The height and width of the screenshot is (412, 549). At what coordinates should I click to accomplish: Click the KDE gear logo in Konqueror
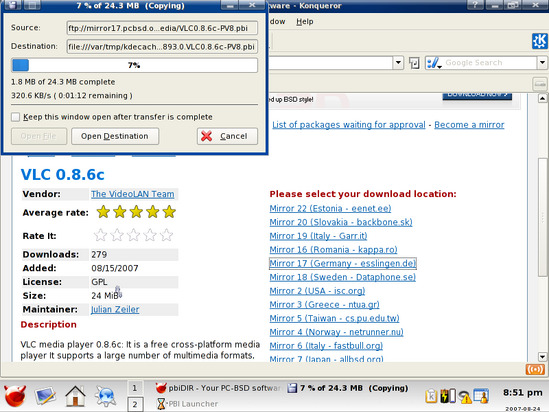point(540,41)
